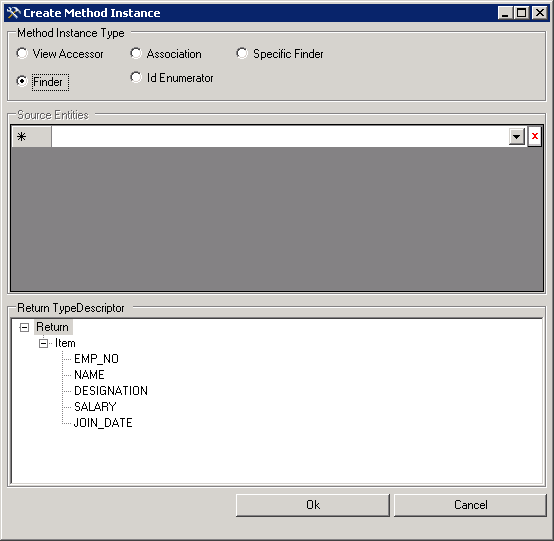The height and width of the screenshot is (541, 554).
Task: Minimize the Create Method Instance window
Action: 505,13
